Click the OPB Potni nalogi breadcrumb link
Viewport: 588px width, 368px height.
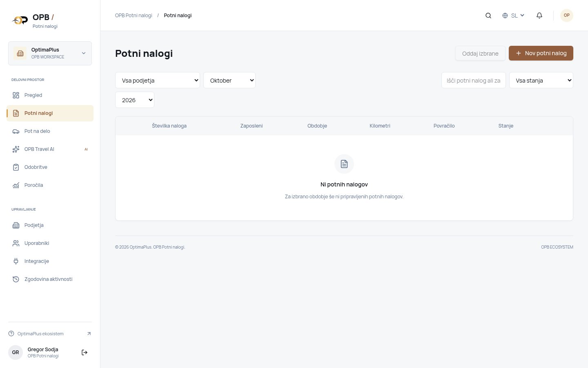[134, 16]
